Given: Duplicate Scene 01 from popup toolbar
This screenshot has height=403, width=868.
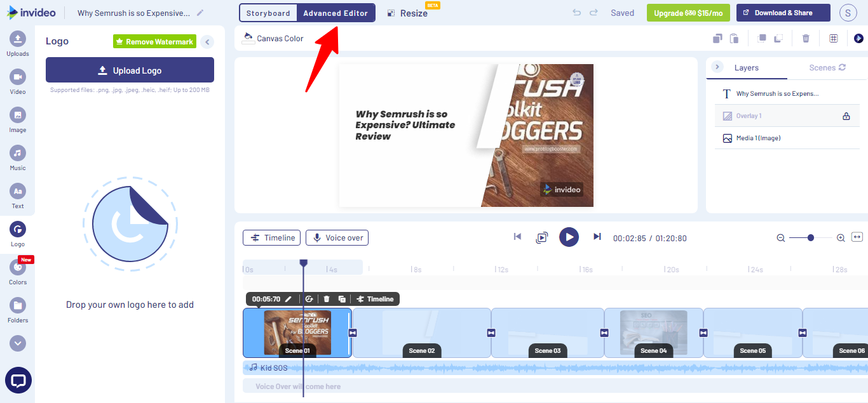Looking at the screenshot, I should [x=342, y=299].
